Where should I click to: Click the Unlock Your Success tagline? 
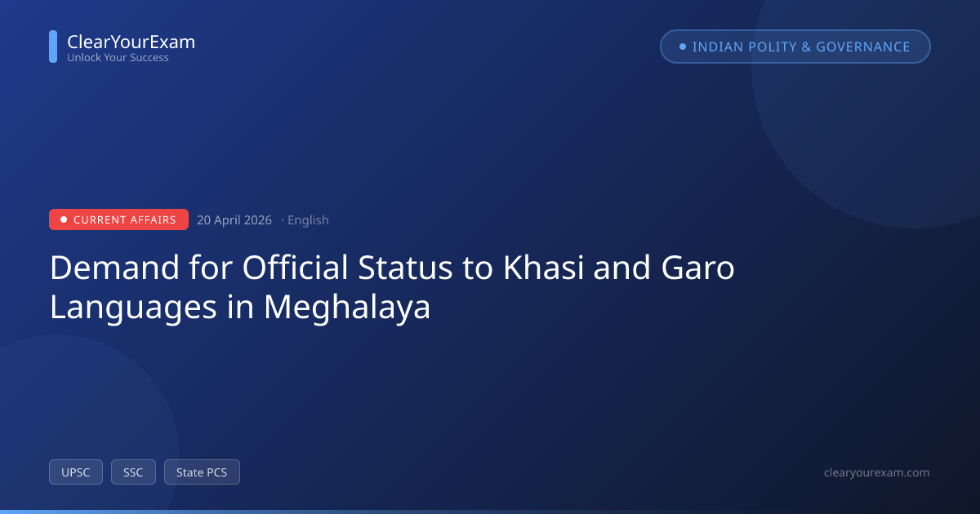click(x=118, y=58)
